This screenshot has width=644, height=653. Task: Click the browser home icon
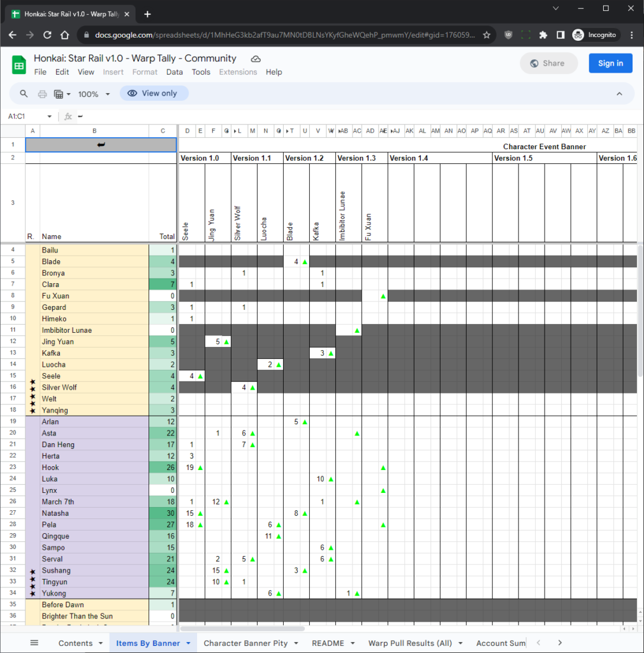tap(64, 35)
